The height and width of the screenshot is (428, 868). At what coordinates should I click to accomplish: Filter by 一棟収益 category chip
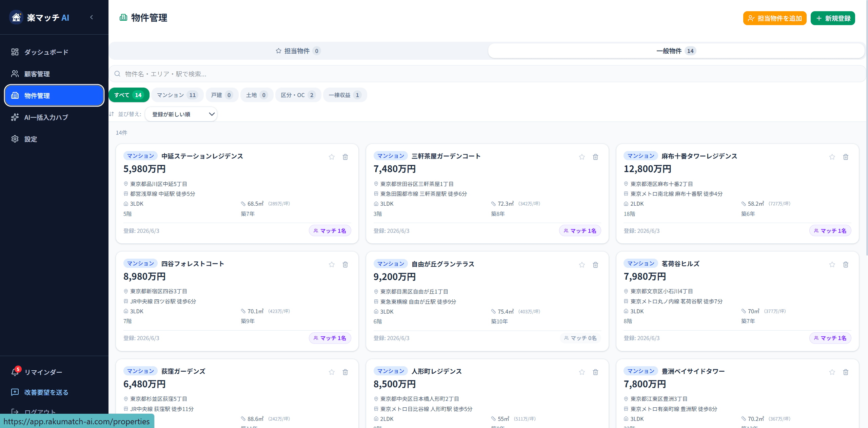pos(345,95)
